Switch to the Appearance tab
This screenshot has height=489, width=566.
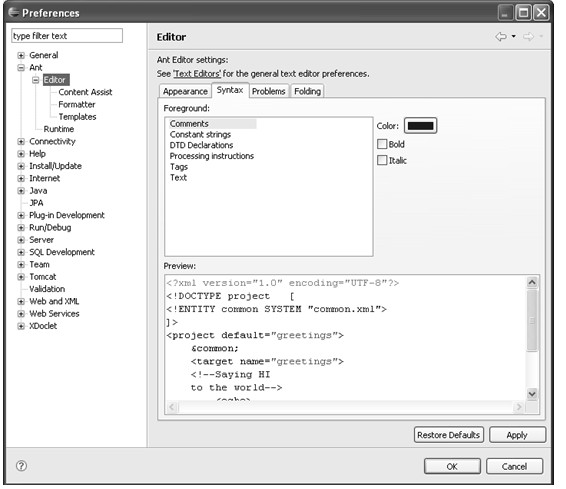(185, 91)
